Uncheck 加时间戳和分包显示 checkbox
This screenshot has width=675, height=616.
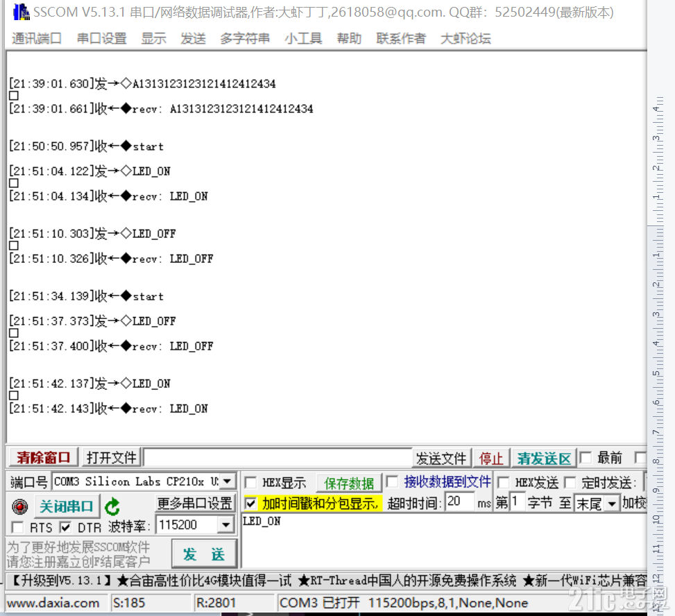[x=250, y=503]
